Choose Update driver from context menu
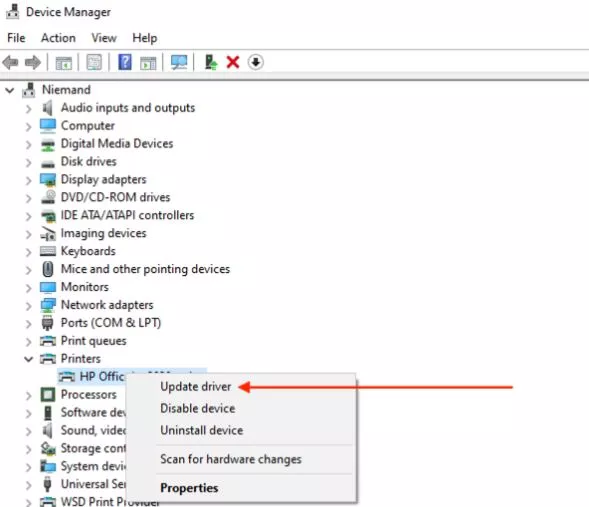The image size is (589, 507). pyautogui.click(x=196, y=387)
